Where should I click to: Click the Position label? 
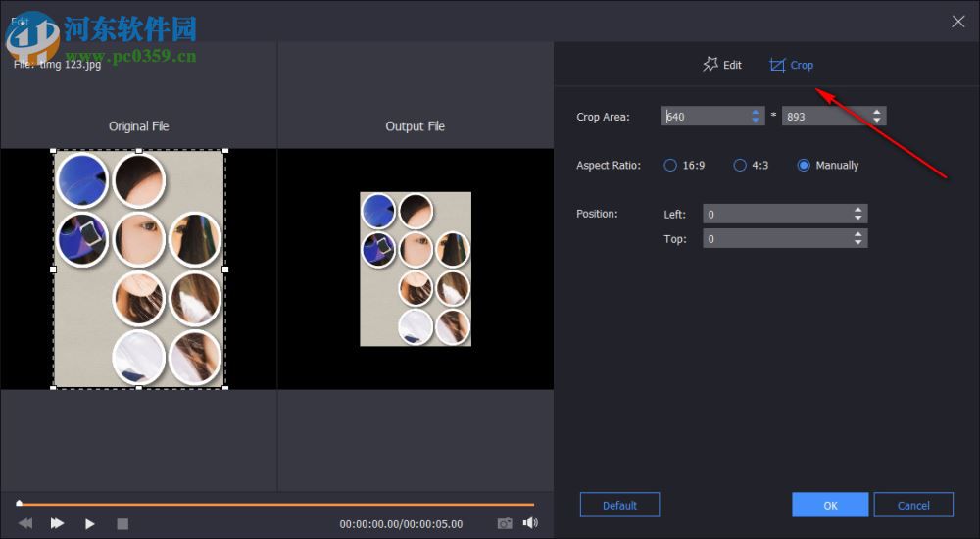[x=597, y=214]
